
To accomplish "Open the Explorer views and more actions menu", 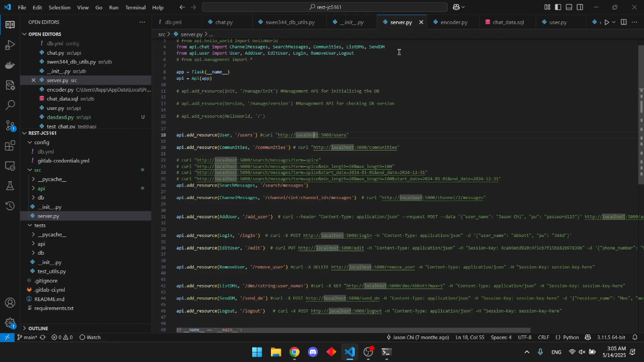I will pyautogui.click(x=142, y=22).
